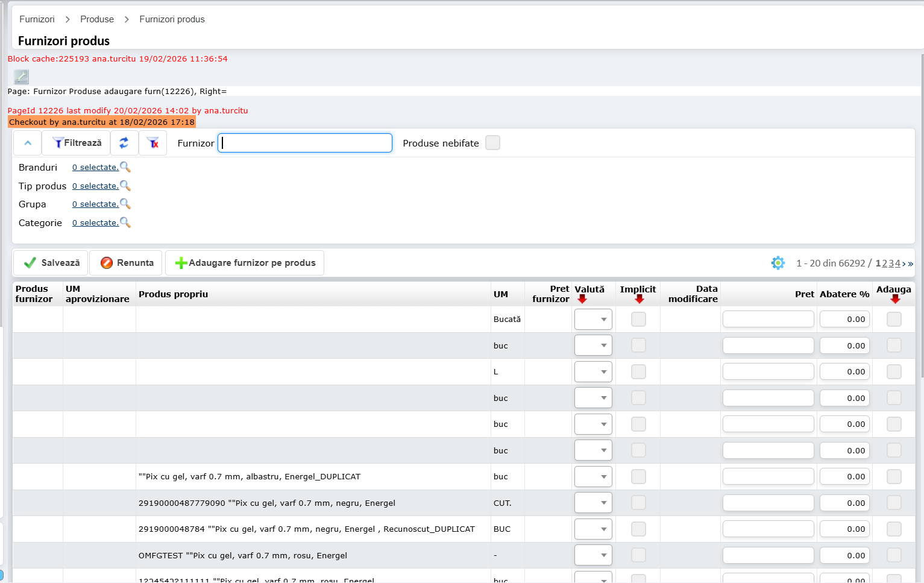The image size is (924, 583).
Task: Go to Produse in the breadcrumb
Action: (x=97, y=19)
